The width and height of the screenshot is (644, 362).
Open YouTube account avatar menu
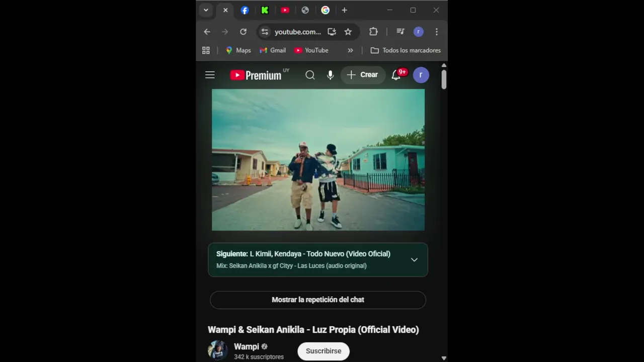click(x=421, y=75)
